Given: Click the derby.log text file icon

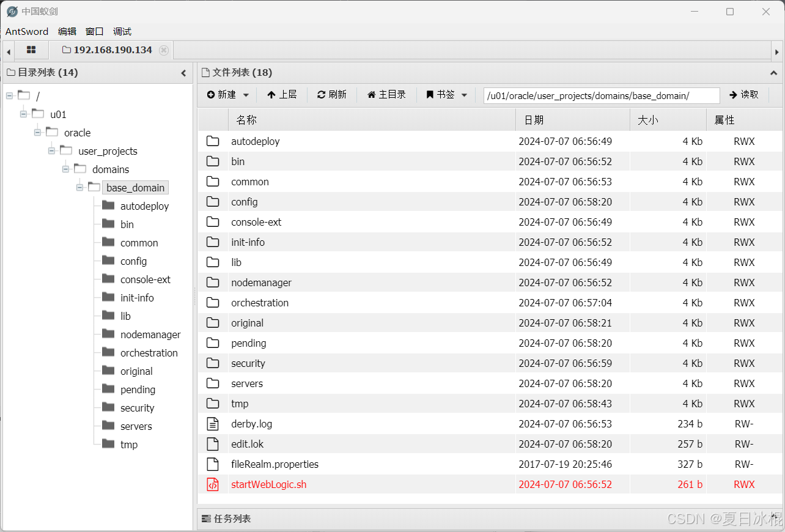Looking at the screenshot, I should 213,424.
